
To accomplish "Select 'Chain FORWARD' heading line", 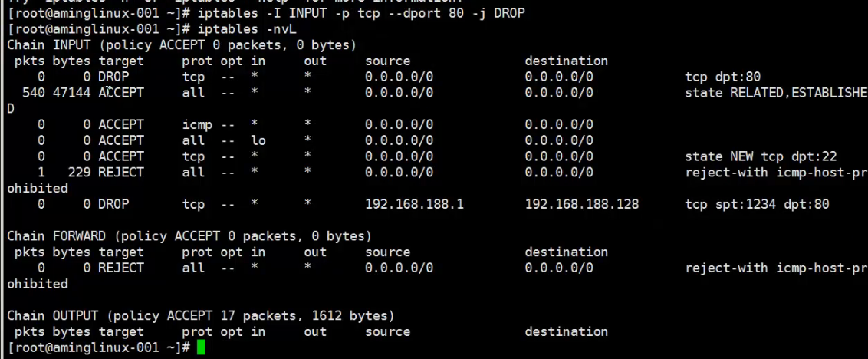I will click(189, 236).
